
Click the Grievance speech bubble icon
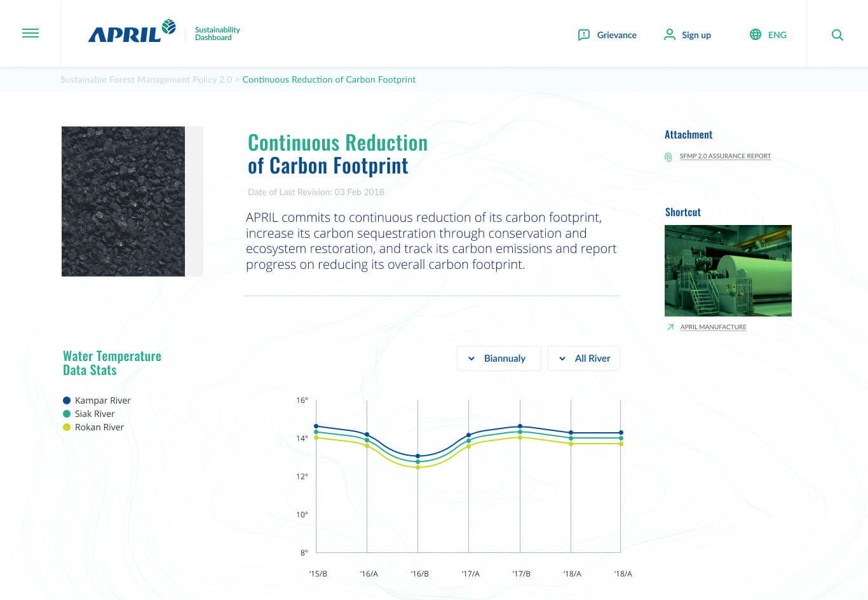(583, 35)
